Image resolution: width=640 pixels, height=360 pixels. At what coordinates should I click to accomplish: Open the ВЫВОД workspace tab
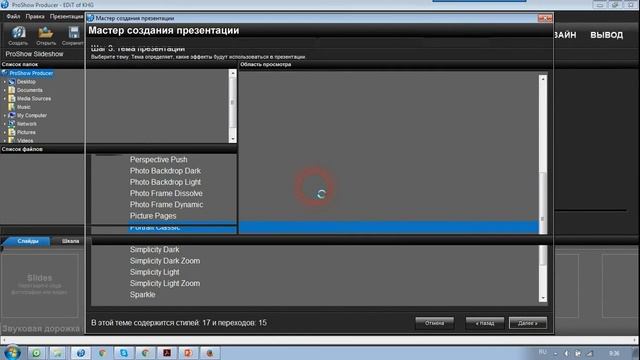pyautogui.click(x=607, y=35)
